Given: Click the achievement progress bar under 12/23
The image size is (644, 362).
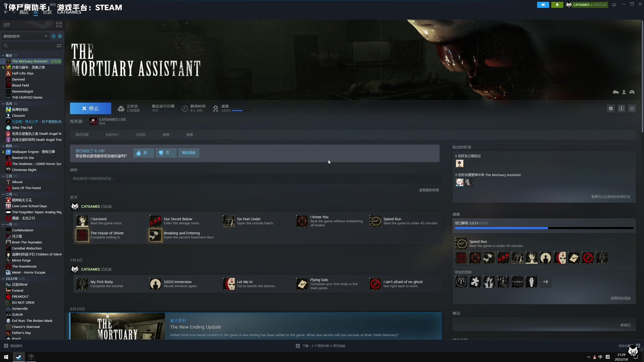Looking at the screenshot, I should pyautogui.click(x=242, y=111).
